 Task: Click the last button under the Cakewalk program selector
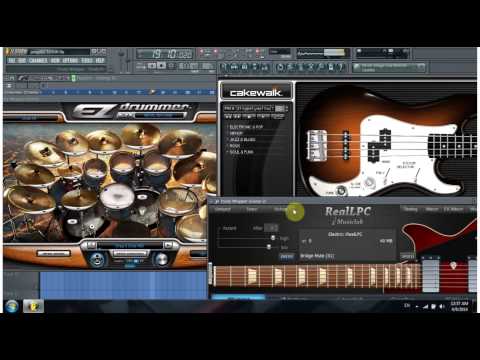click(x=278, y=116)
